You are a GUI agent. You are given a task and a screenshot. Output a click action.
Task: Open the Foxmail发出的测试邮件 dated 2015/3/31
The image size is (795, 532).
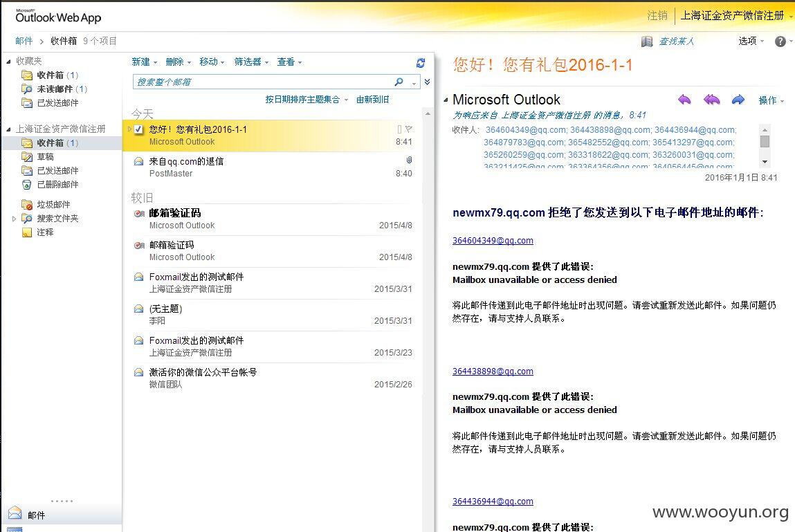273,283
